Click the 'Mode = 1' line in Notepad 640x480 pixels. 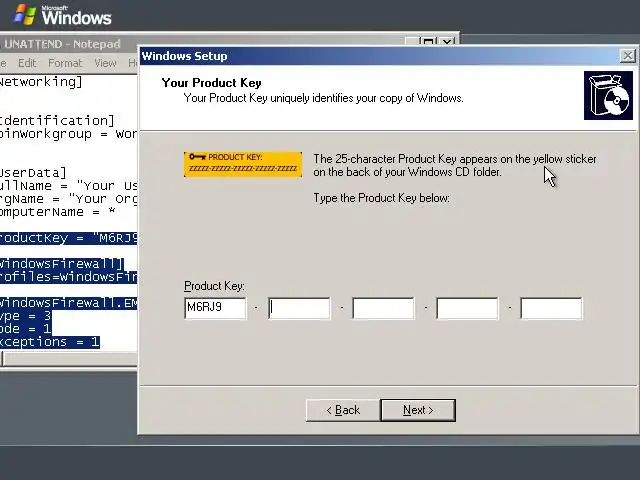(25, 329)
